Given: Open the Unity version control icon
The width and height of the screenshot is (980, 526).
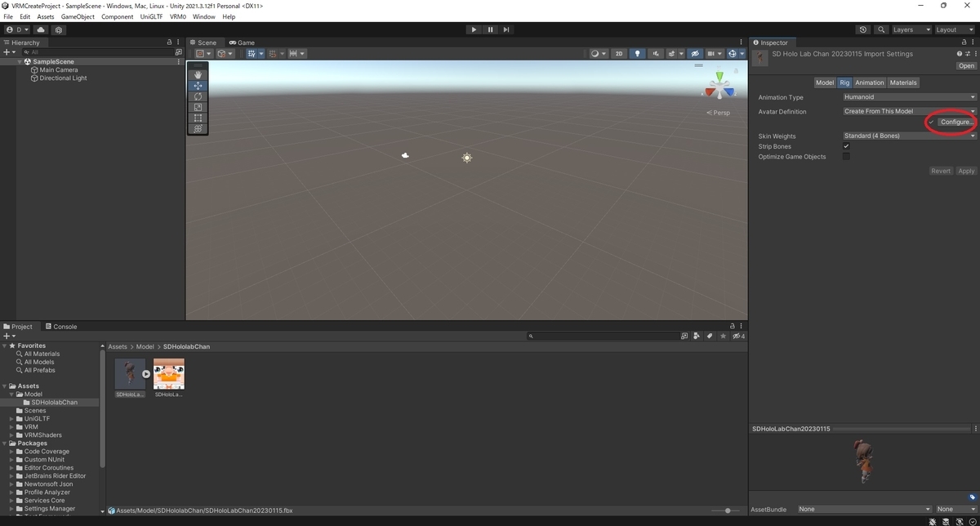Looking at the screenshot, I should coord(59,29).
